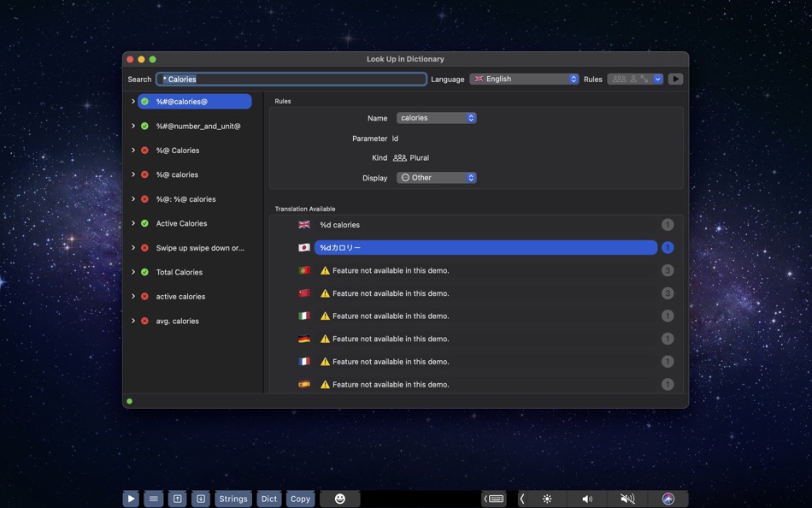Select the %@: %@ calories entry
Screen dimensions: 812x508
click(x=185, y=199)
